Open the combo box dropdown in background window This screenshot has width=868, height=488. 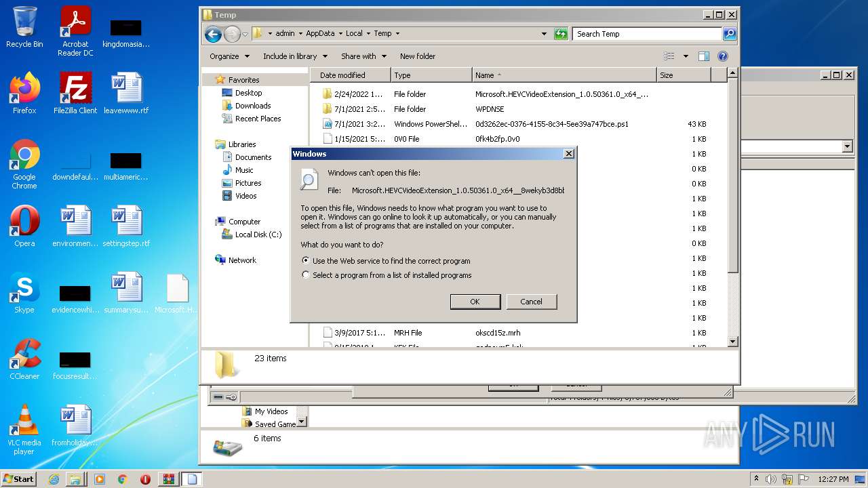coord(847,146)
